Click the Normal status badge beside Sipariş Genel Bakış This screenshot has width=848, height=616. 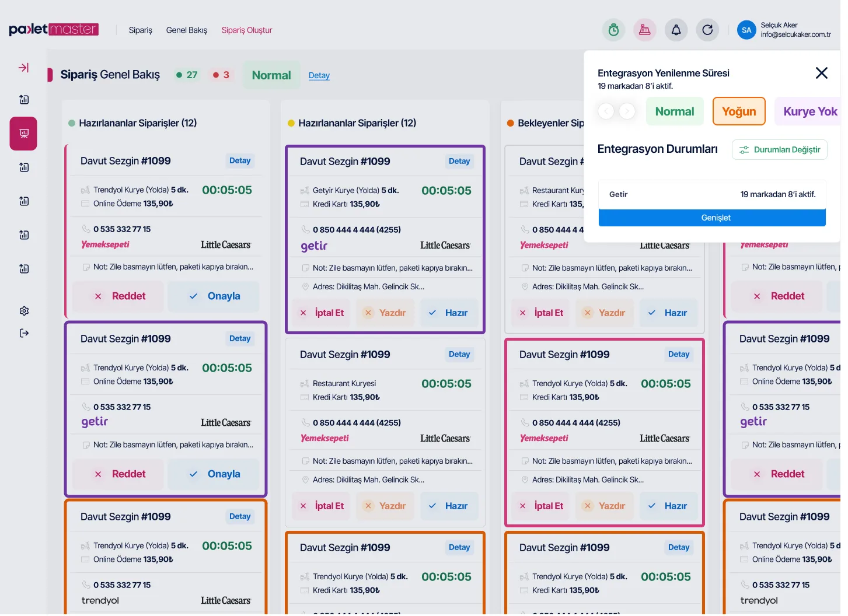[271, 75]
